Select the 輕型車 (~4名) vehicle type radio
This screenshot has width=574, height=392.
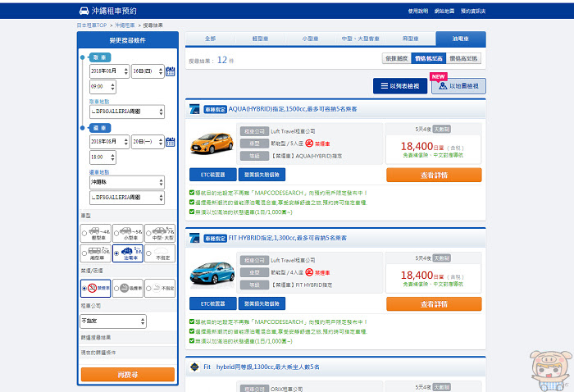click(x=84, y=233)
